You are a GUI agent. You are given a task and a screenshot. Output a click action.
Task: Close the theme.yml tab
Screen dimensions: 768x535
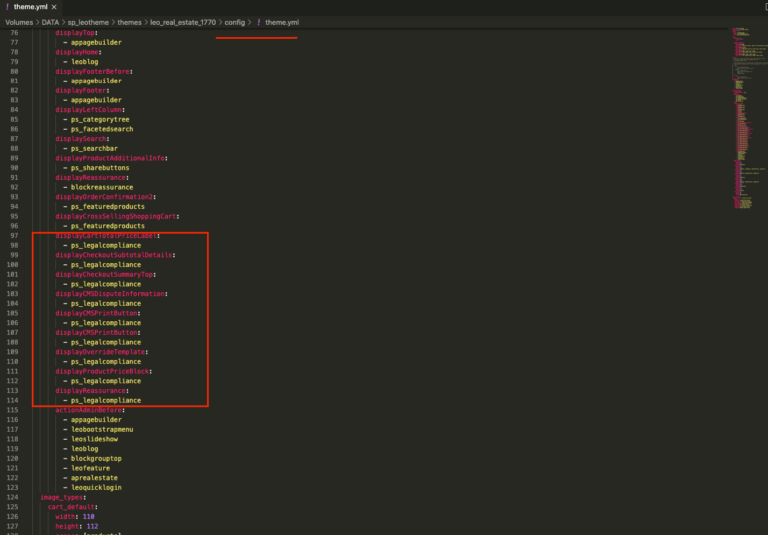point(54,7)
